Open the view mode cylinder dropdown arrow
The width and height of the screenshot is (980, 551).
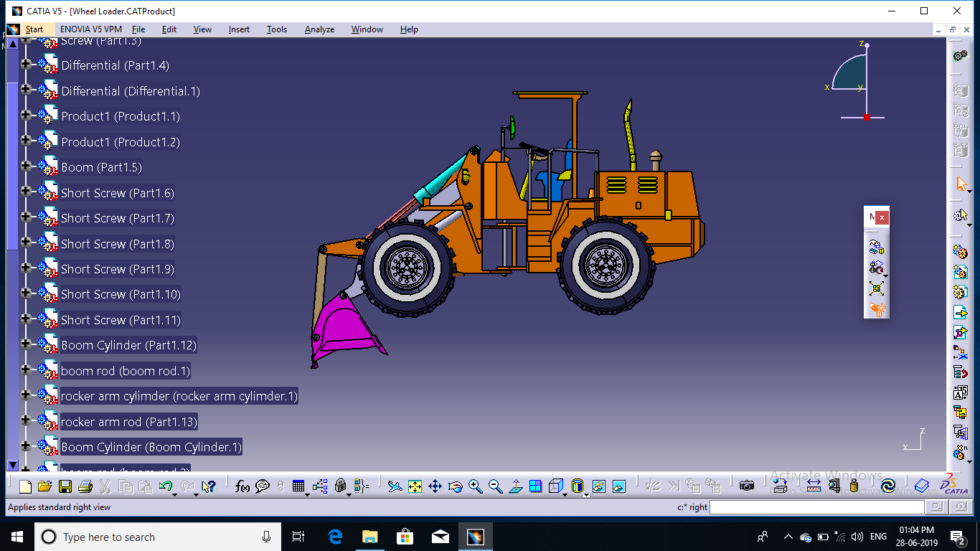586,494
